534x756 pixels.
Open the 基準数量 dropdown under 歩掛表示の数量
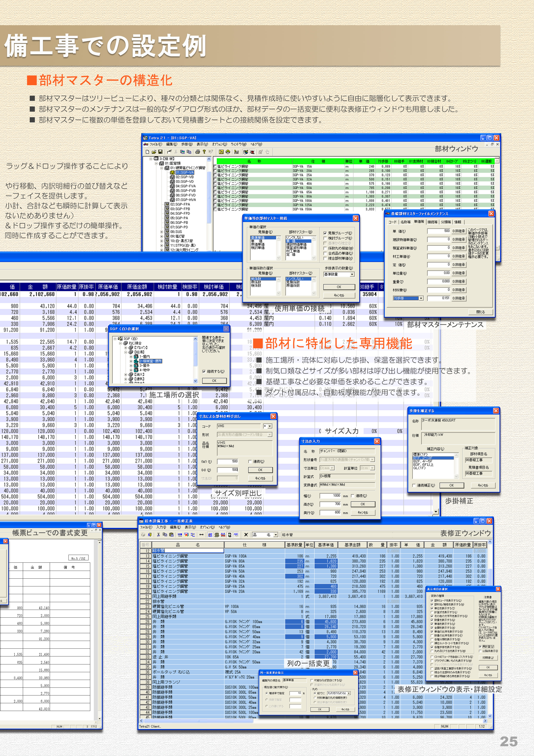click(x=352, y=274)
